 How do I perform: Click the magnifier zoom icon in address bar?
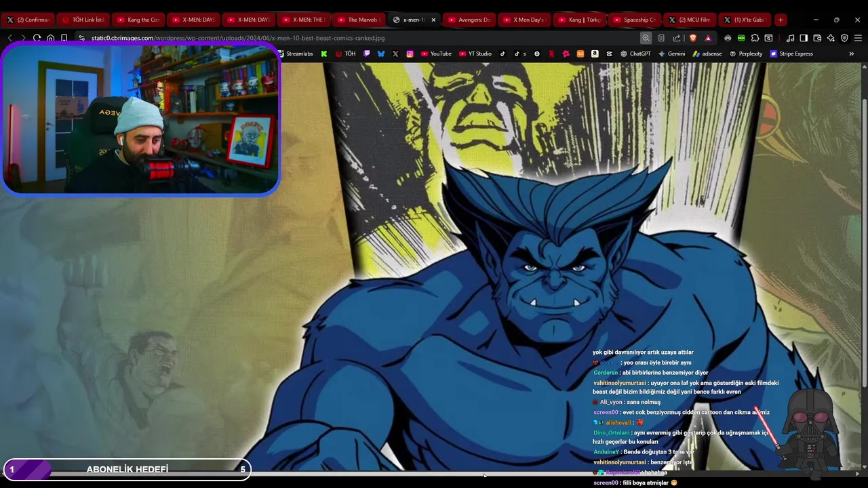click(x=646, y=38)
